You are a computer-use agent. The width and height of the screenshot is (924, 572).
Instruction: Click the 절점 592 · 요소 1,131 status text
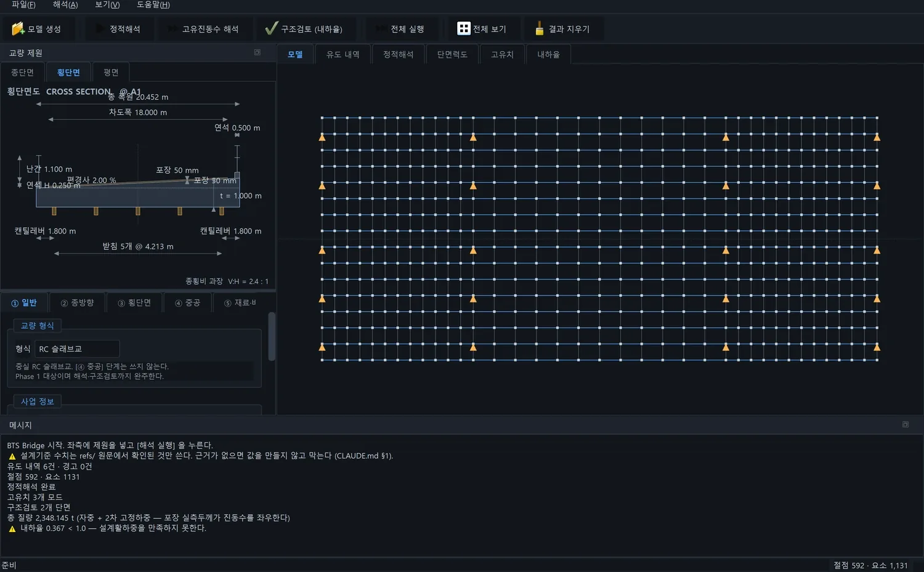870,565
